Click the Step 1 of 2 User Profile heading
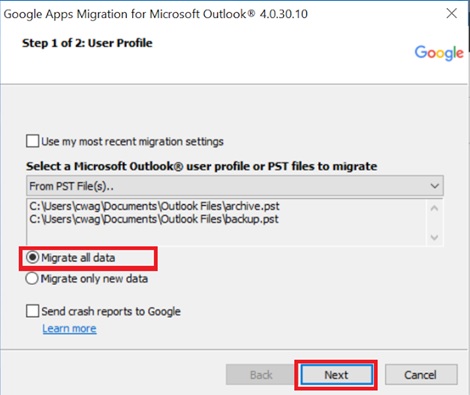Viewport: 470px width, 395px height. 87,43
